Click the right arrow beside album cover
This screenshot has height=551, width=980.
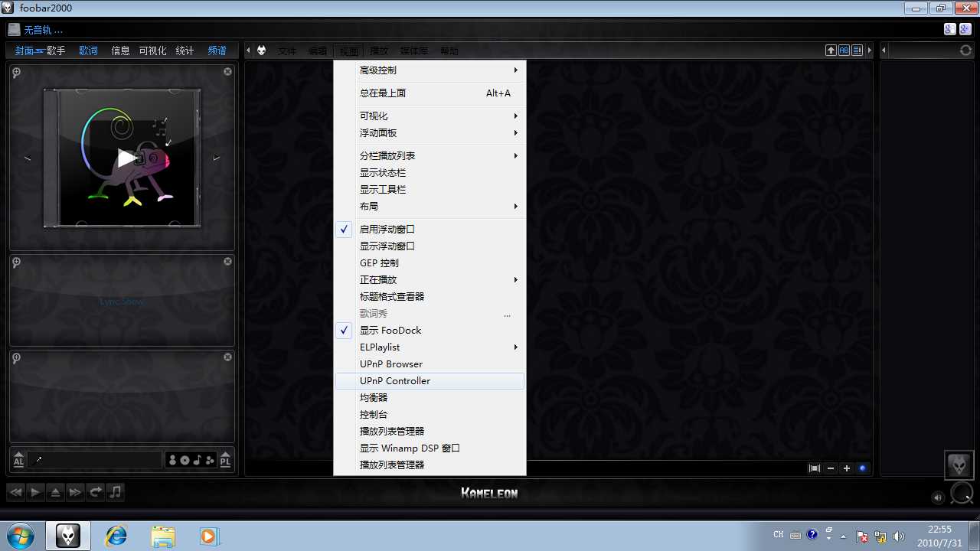click(x=217, y=158)
